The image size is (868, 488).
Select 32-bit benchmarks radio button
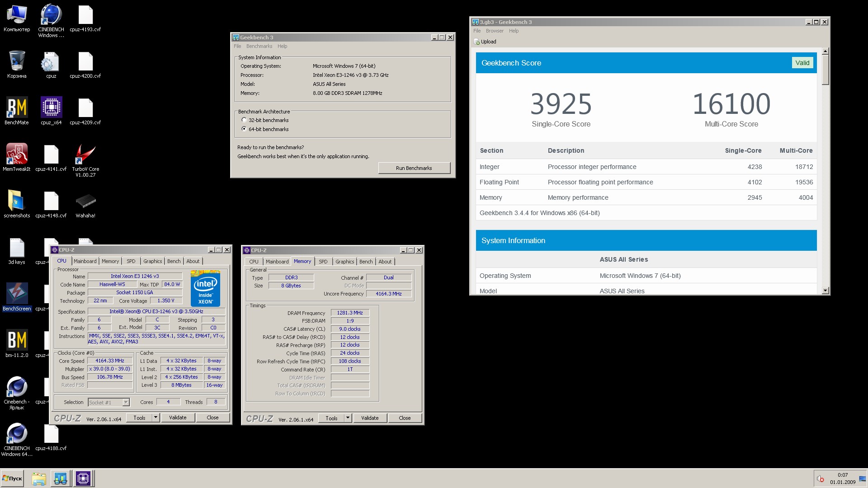point(244,120)
